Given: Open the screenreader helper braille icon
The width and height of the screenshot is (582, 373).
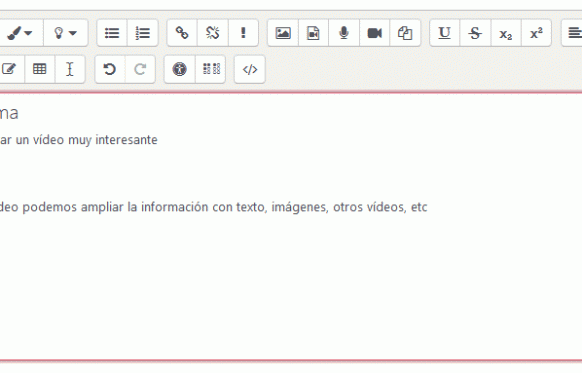Looking at the screenshot, I should point(210,69).
